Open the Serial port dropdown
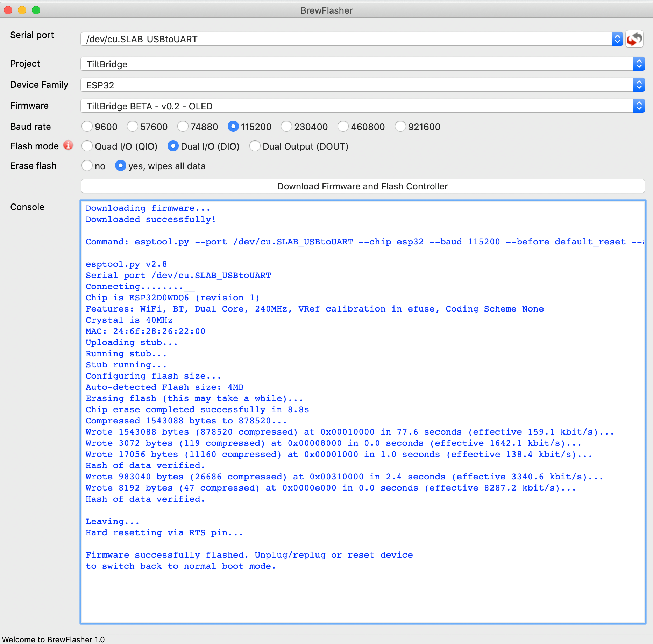The width and height of the screenshot is (653, 644). tap(352, 39)
